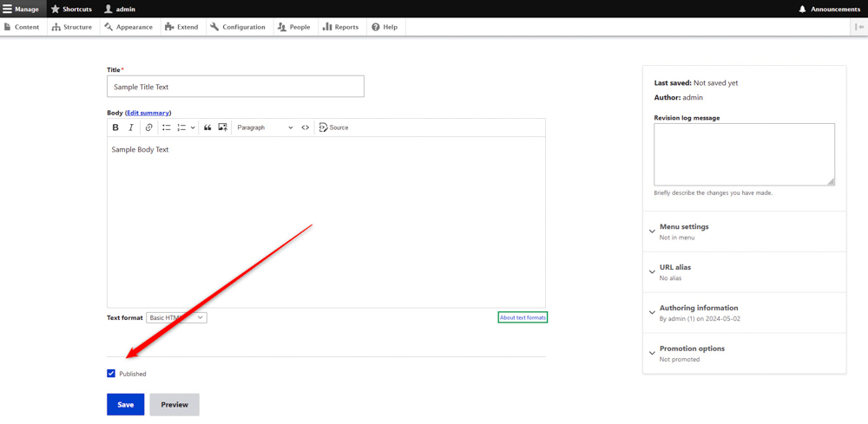Click 'Briefly describe the changes' help text

tap(713, 193)
